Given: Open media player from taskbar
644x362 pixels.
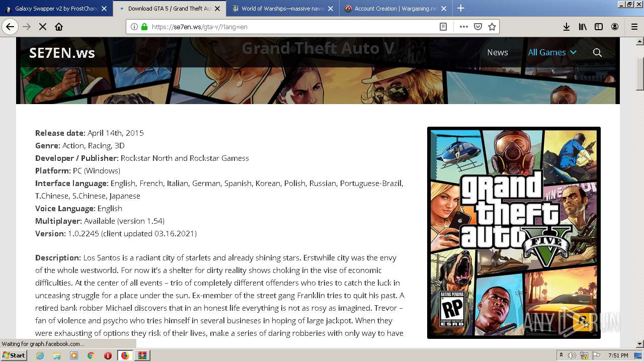Looking at the screenshot, I should (x=74, y=355).
